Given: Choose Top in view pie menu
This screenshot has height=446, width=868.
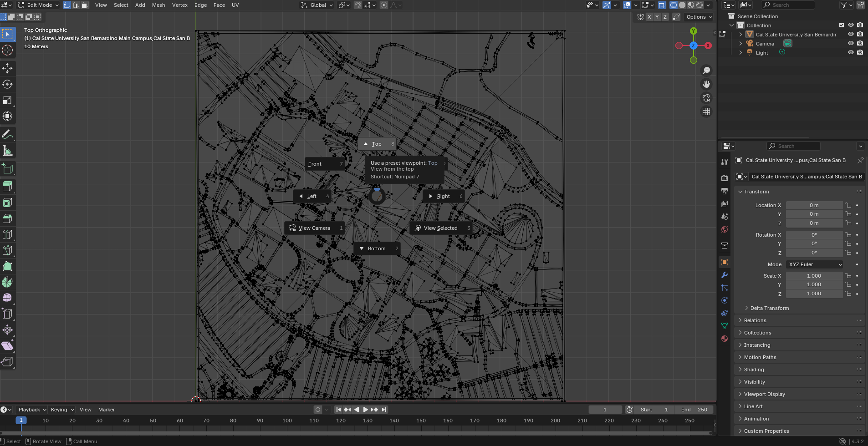Looking at the screenshot, I should (377, 144).
